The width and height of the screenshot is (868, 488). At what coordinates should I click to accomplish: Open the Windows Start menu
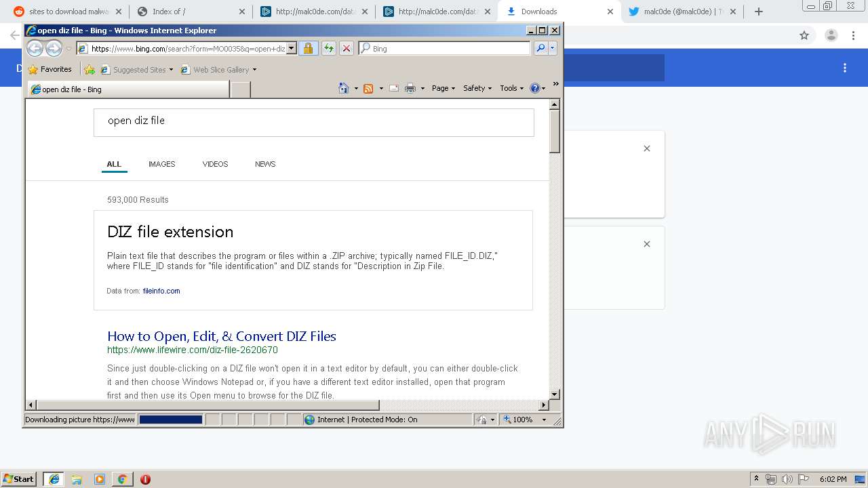(x=18, y=479)
